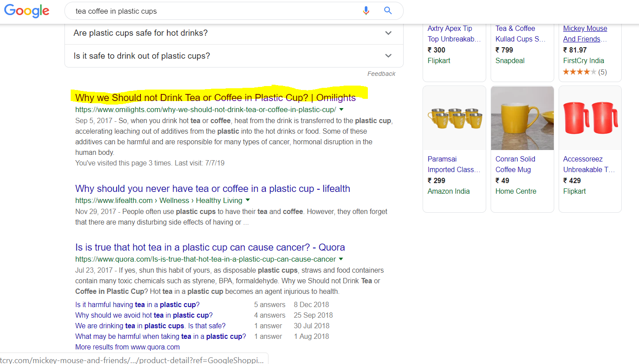
Task: Click the Paramsai steel cups product image
Action: (454, 118)
